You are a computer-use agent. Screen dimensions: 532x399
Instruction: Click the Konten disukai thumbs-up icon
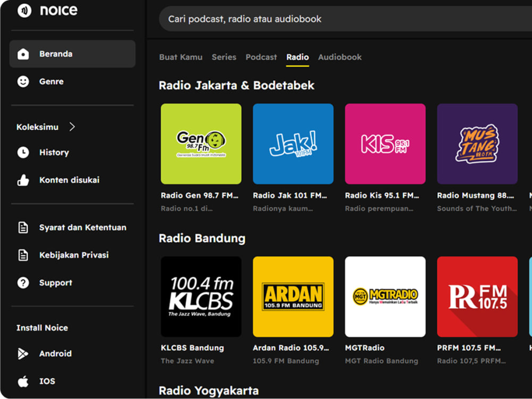(23, 180)
